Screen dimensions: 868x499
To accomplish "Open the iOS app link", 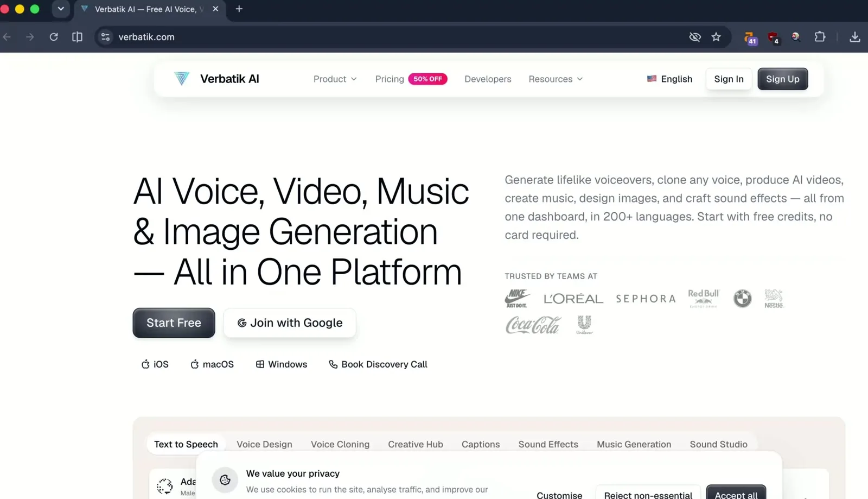I will [155, 364].
